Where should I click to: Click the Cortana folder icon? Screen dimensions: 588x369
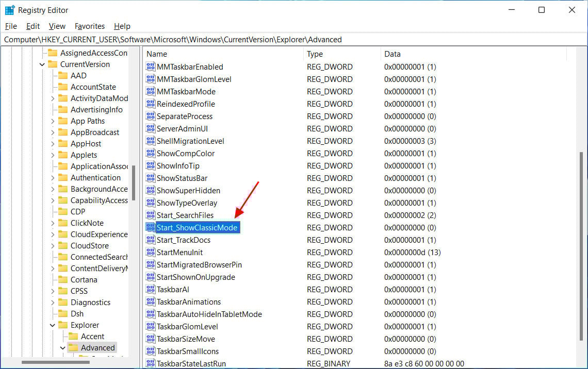tap(63, 279)
